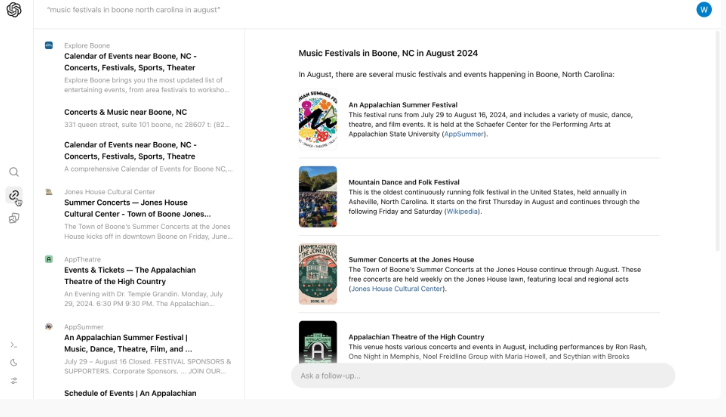726x417 pixels.
Task: Open Mountain Dance and Folk Festival photo
Action: coord(317,196)
